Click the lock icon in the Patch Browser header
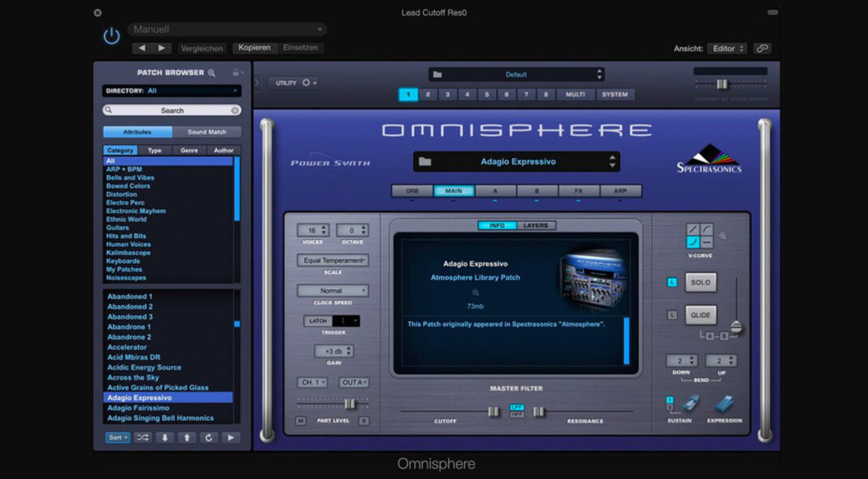868x479 pixels. 236,72
